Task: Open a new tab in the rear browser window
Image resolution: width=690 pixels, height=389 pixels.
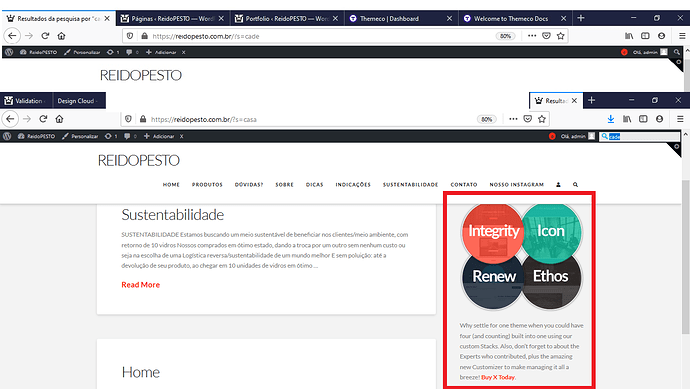Action: point(581,18)
